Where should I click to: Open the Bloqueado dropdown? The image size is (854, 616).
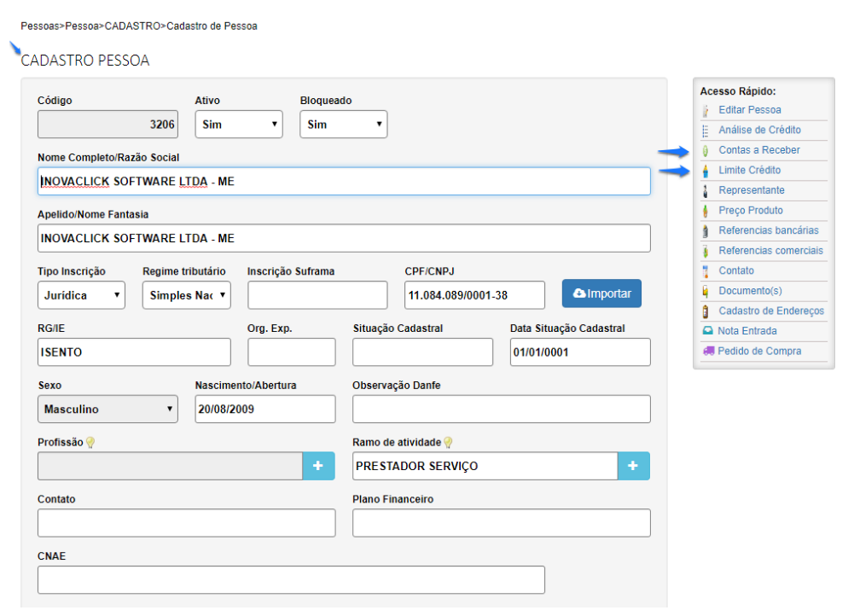pyautogui.click(x=343, y=125)
